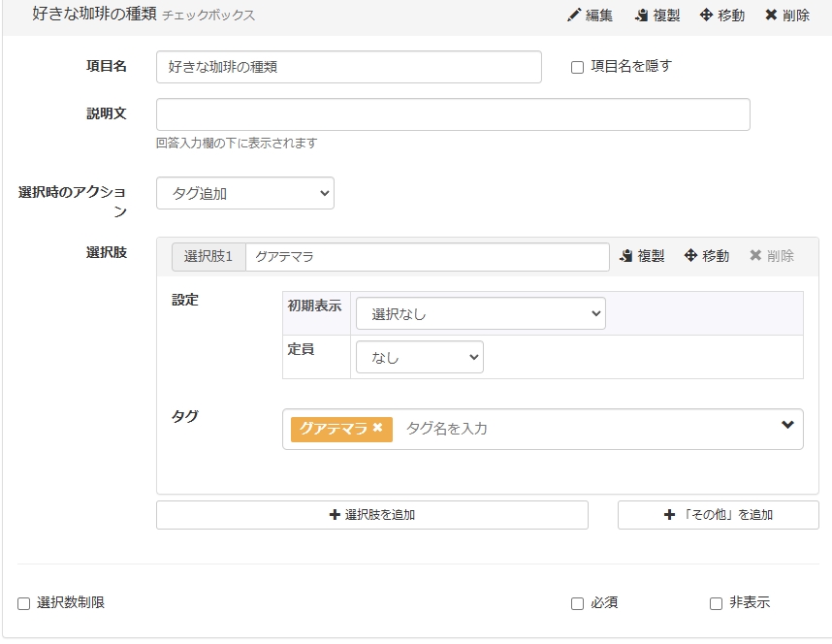Enable the 選択数制限 checkbox
Viewport: 832px width, 644px height.
tap(24, 603)
